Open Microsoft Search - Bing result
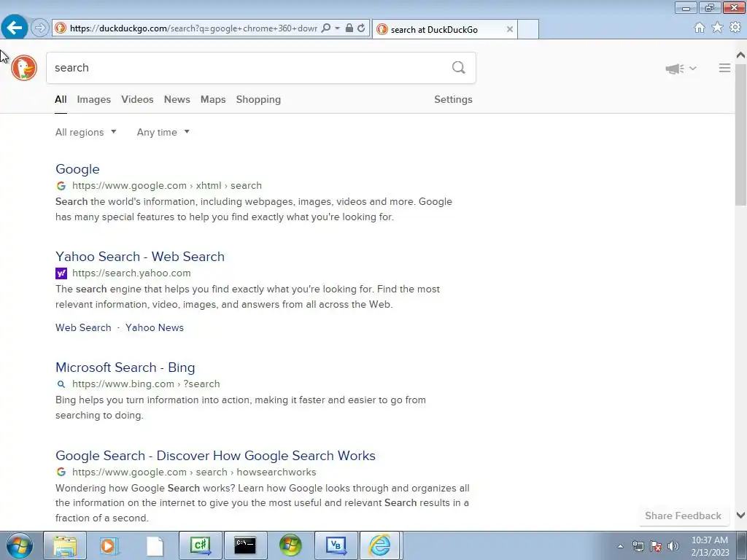 125,367
